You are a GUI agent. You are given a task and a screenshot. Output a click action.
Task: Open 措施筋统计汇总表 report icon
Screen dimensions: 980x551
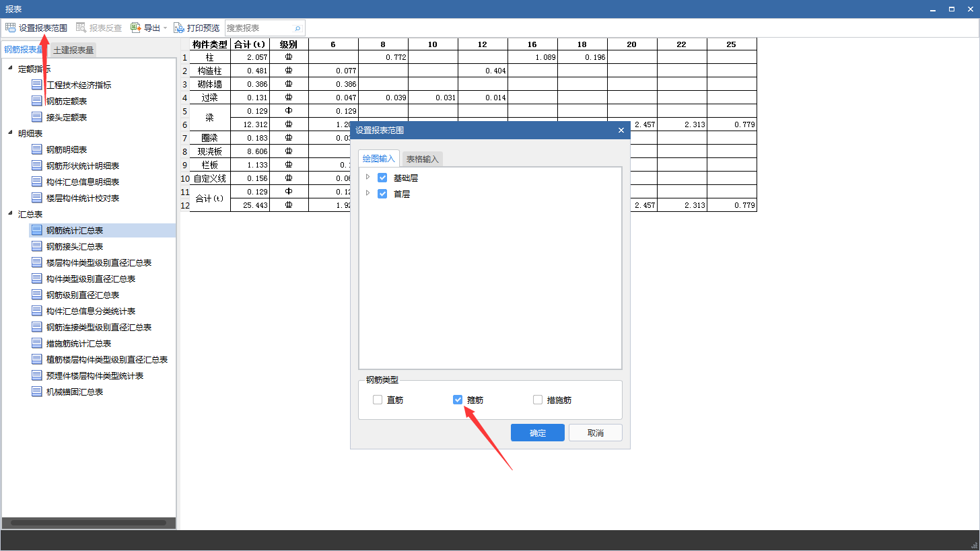(37, 344)
